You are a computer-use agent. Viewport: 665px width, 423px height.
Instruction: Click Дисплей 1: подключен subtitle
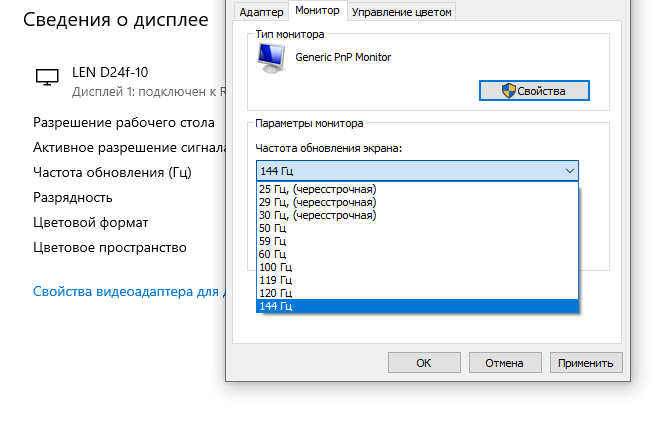(x=148, y=92)
